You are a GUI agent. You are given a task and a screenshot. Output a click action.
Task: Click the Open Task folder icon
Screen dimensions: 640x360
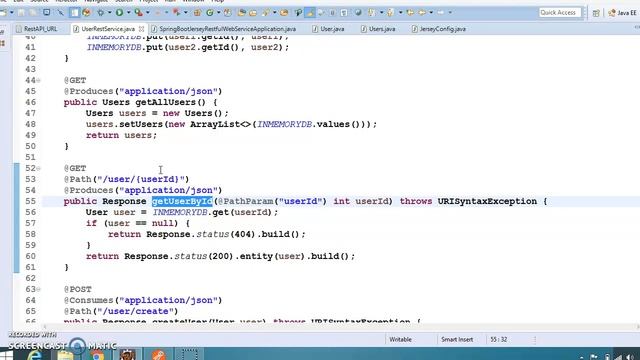point(253,13)
